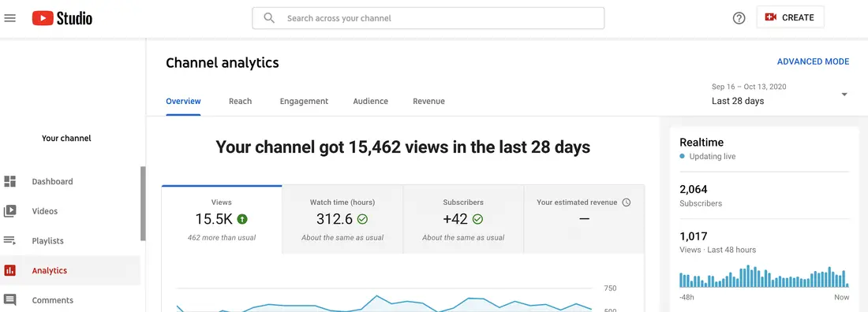Click the Dashboard sidebar icon
The width and height of the screenshot is (868, 312).
point(10,181)
